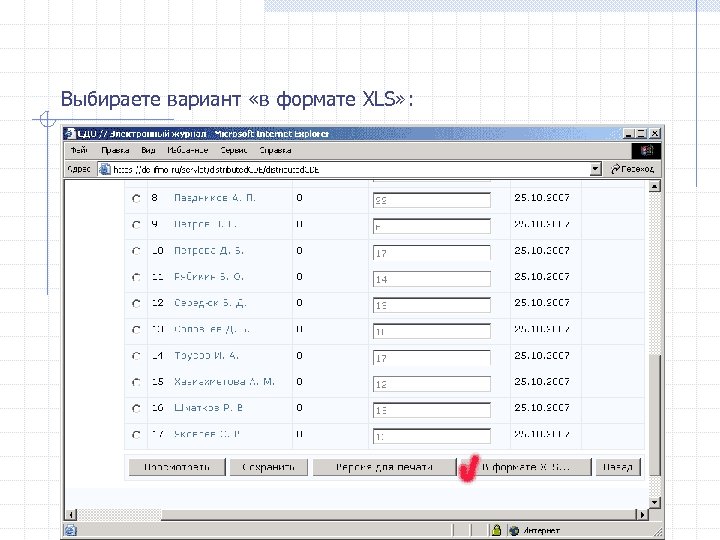The width and height of the screenshot is (720, 540).
Task: Select the radio button for row 13
Action: point(136,330)
